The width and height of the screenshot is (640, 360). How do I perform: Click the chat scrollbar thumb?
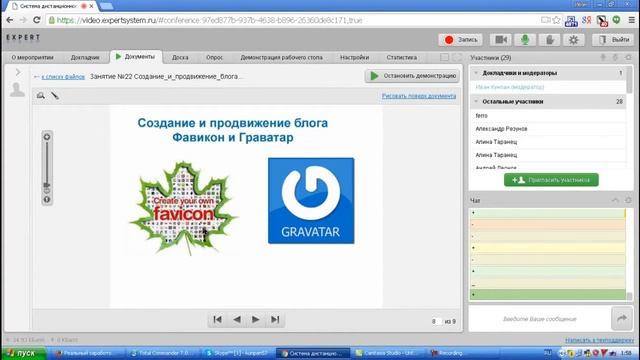coord(629,296)
